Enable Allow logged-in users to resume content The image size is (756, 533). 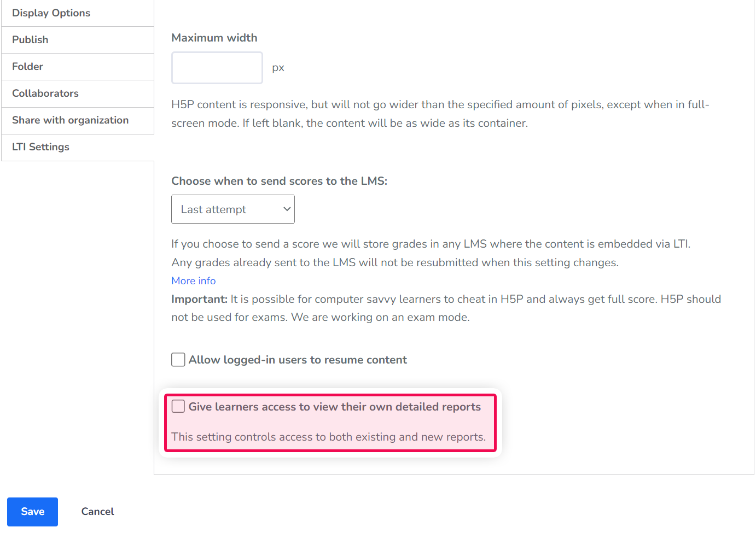pos(178,359)
